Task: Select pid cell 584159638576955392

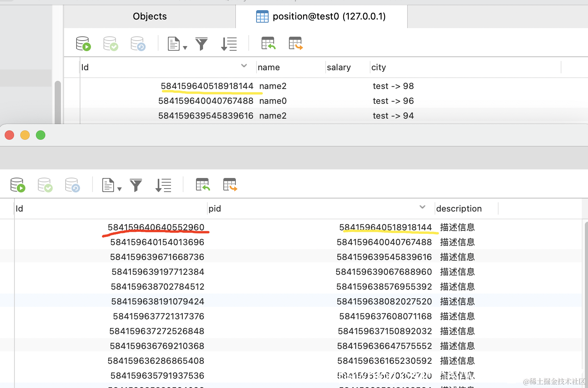Action: pos(384,287)
